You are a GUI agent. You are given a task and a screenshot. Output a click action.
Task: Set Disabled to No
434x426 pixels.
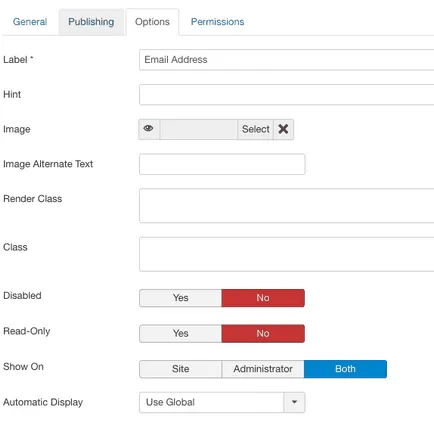point(263,298)
